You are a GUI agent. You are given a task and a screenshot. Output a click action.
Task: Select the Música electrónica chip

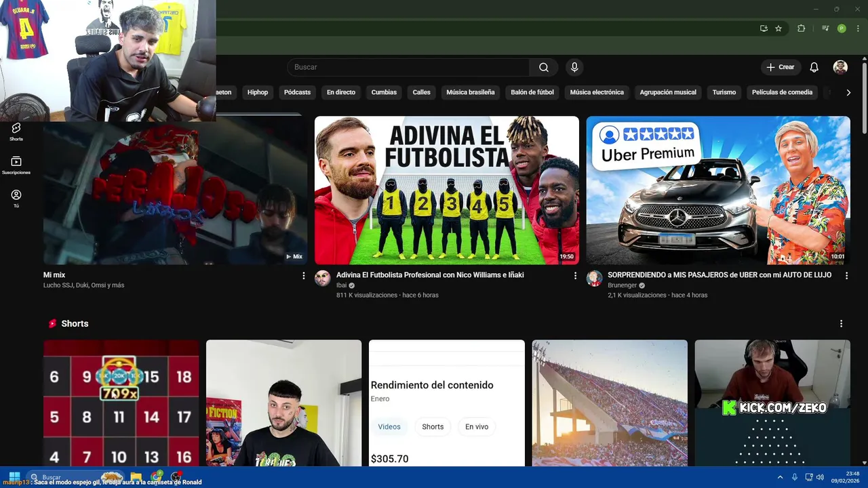click(597, 92)
